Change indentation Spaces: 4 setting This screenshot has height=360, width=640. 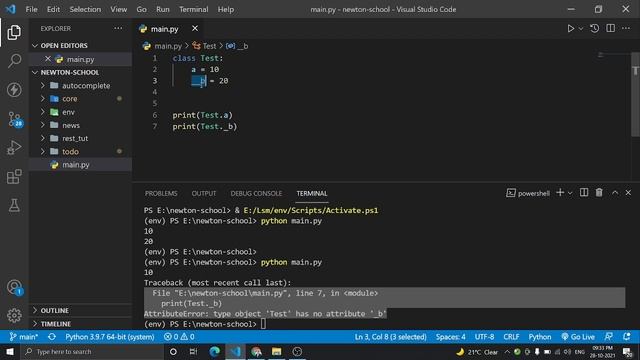coord(450,337)
